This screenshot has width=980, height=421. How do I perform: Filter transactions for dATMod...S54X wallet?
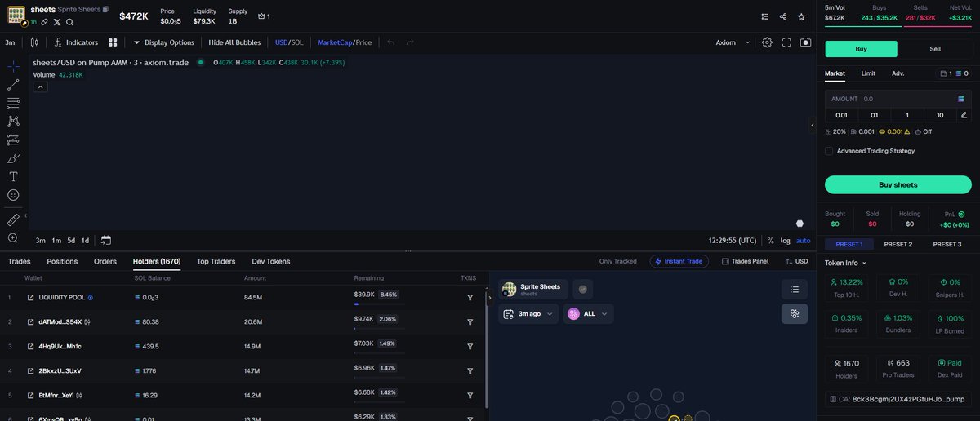[470, 322]
